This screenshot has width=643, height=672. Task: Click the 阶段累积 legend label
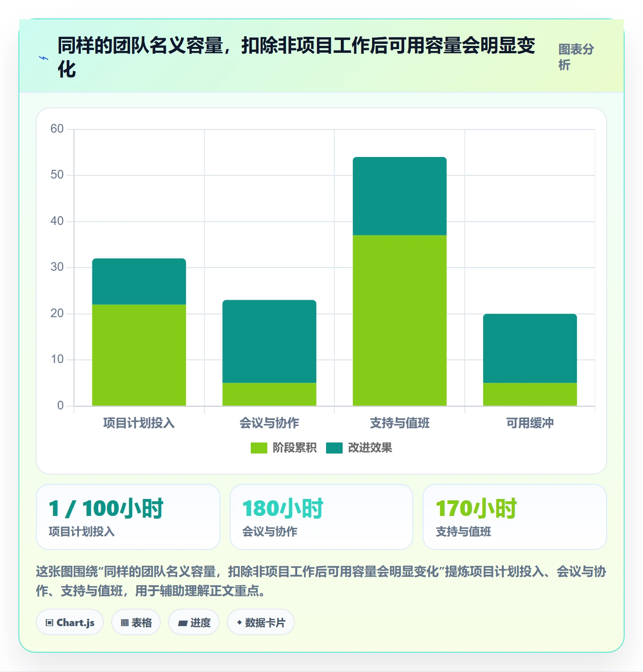tap(294, 448)
